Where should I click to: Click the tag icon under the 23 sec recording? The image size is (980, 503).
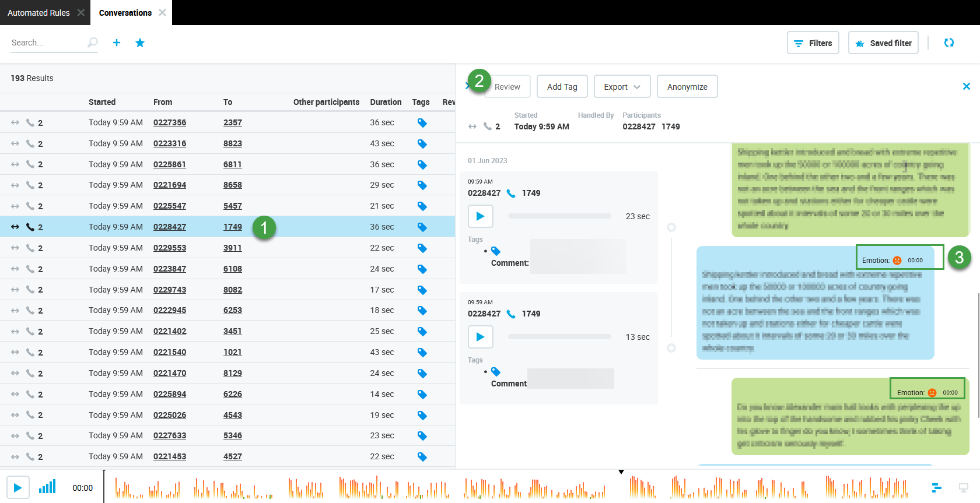(496, 251)
